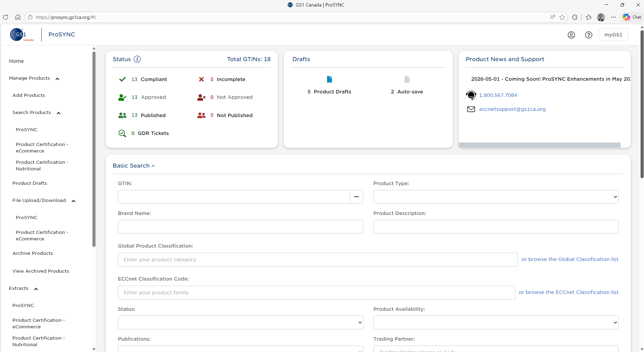Click the eccnetsupport@gs1ca.org email link
The image size is (644, 352).
pyautogui.click(x=512, y=109)
